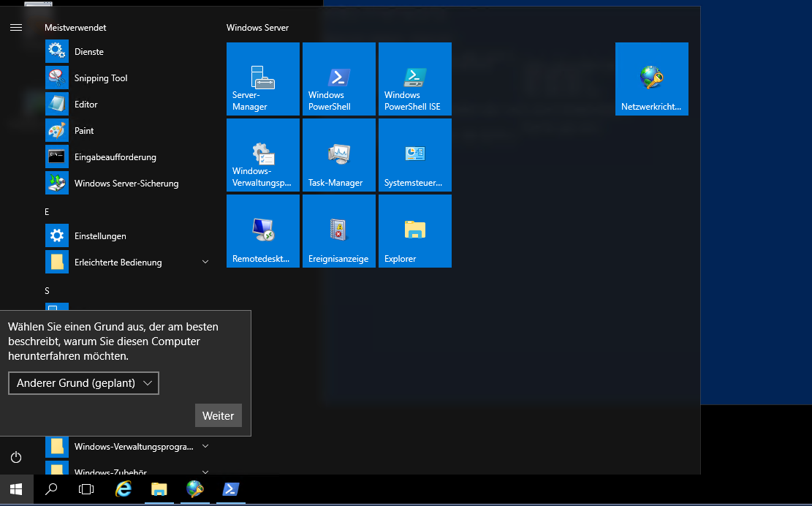Image resolution: width=812 pixels, height=506 pixels.
Task: Switch to globe-and-key network policy taskbar app
Action: click(194, 489)
